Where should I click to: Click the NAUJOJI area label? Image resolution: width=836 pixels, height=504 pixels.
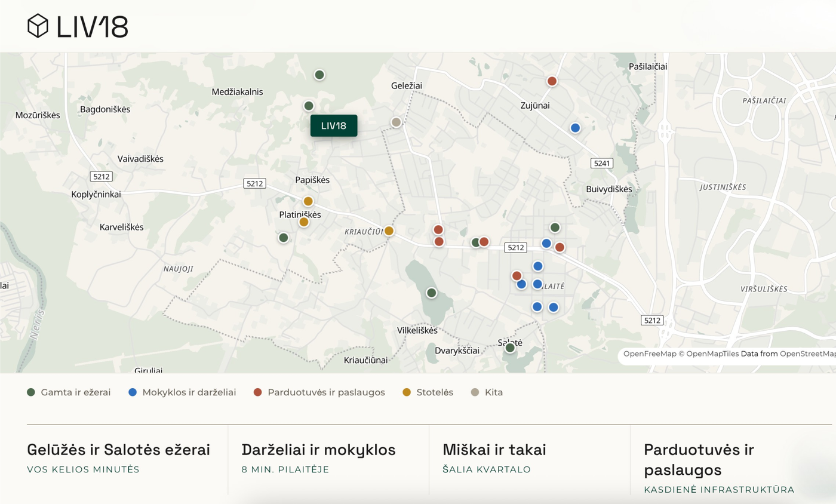[x=179, y=269]
